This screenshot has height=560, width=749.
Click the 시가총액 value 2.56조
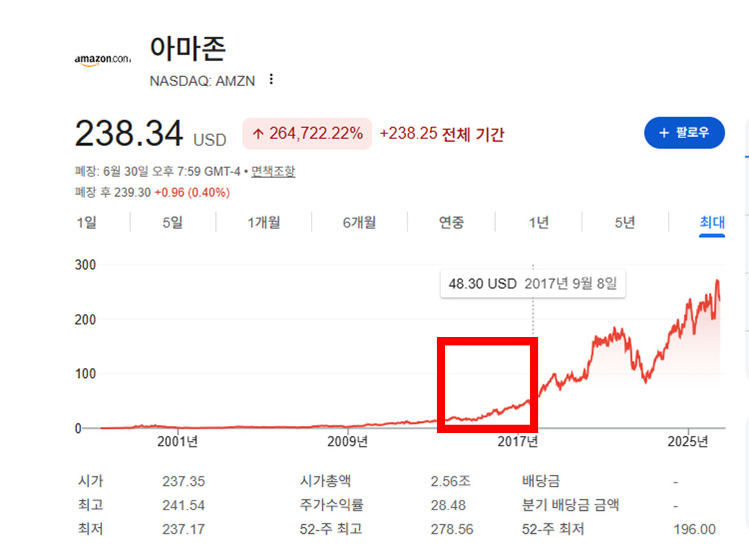click(450, 481)
